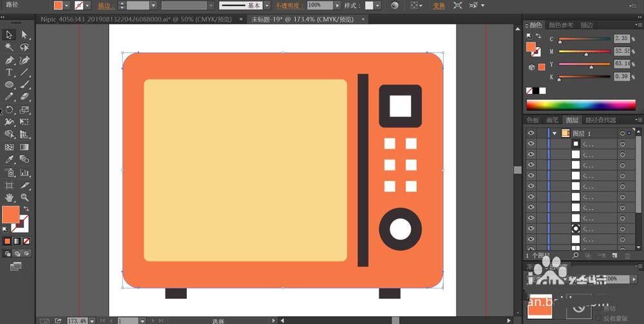Open stroke weight dropdown arrow
This screenshot has width=644, height=324.
click(154, 5)
